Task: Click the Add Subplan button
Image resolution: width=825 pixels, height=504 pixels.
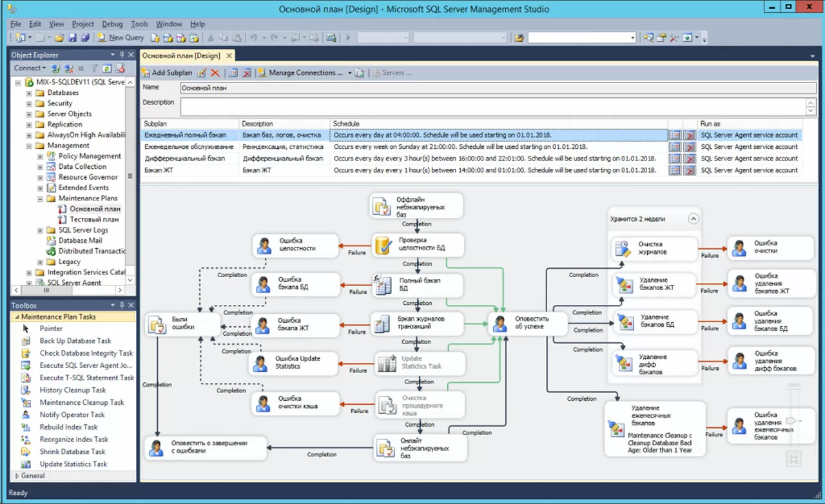Action: pyautogui.click(x=167, y=73)
